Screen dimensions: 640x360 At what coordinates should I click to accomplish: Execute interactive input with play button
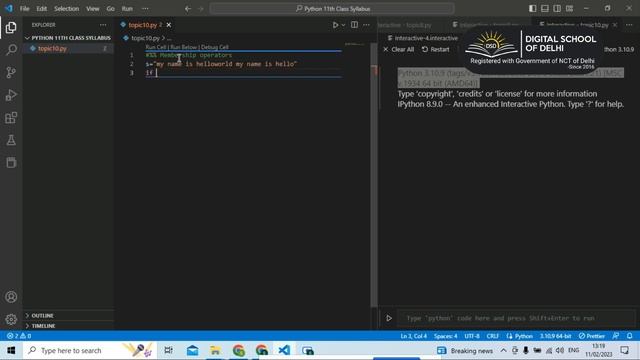(389, 318)
